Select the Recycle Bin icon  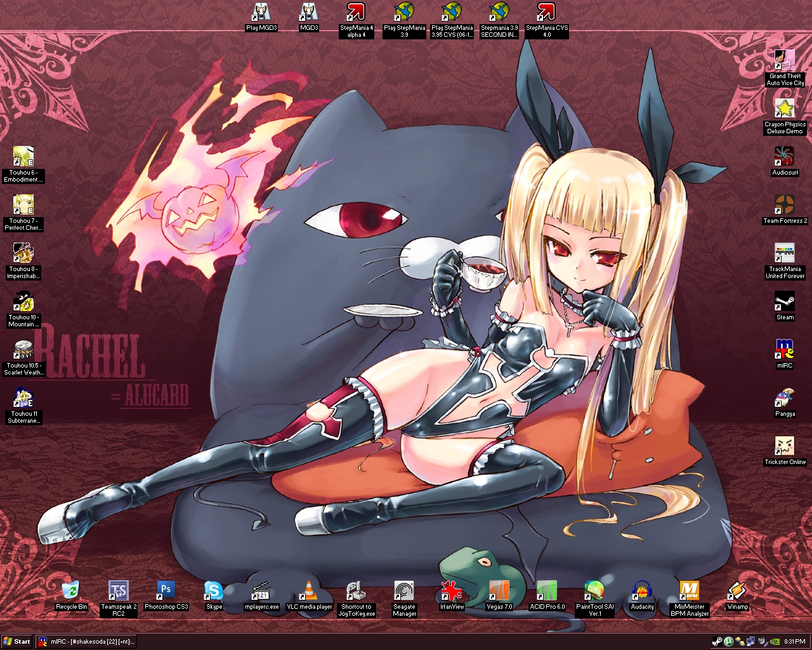71,590
